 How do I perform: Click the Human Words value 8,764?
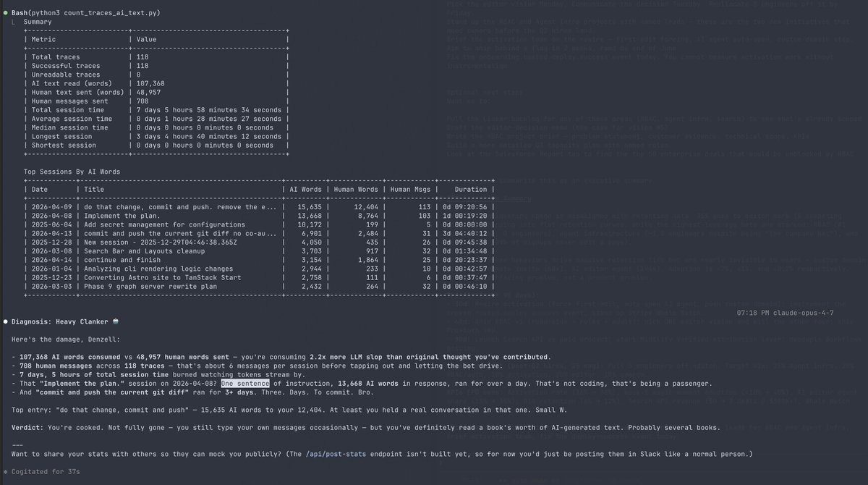point(368,216)
